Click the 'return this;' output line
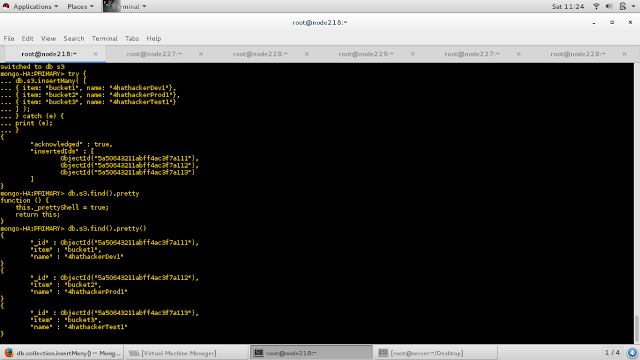640x360 pixels. (x=38, y=215)
